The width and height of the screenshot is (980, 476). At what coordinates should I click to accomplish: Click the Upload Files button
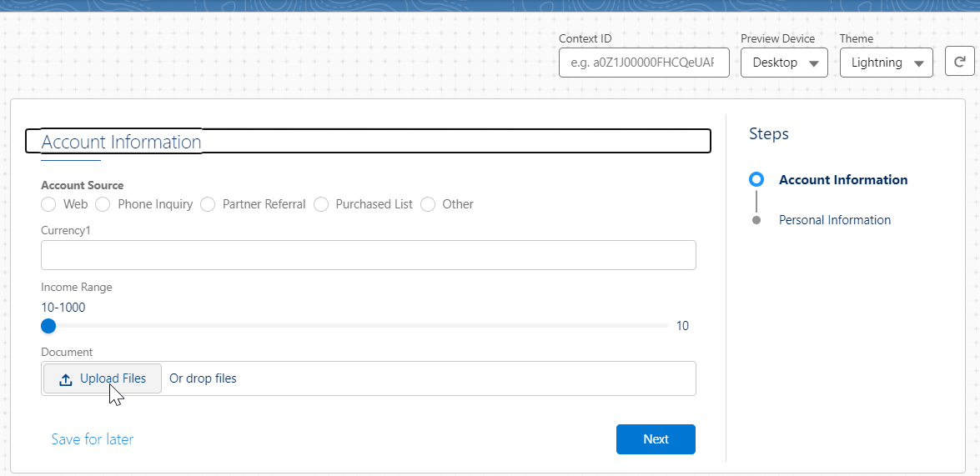(x=103, y=378)
